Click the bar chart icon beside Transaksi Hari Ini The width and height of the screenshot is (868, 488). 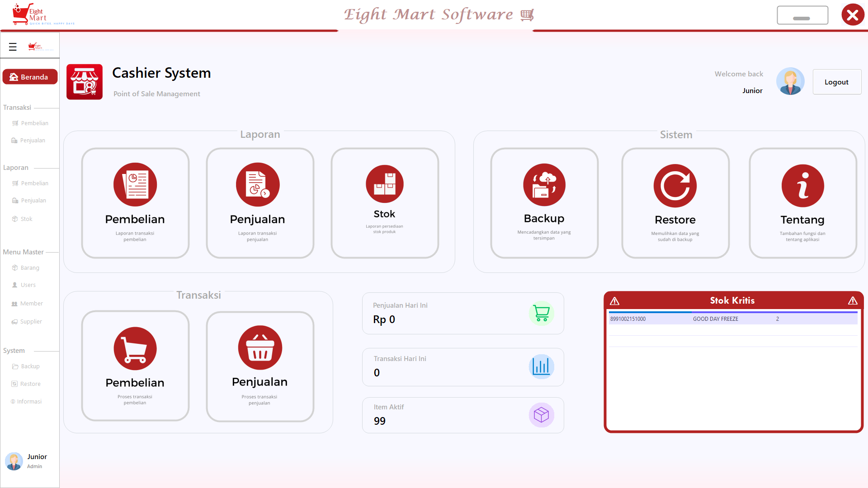tap(541, 366)
